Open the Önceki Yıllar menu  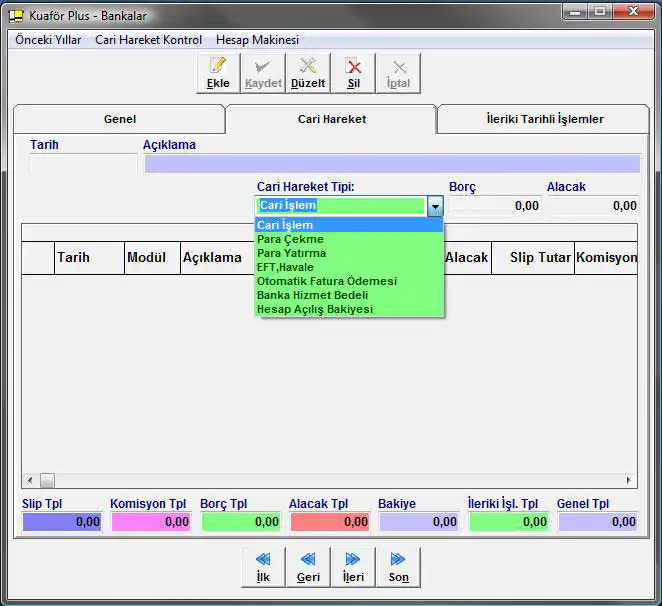48,40
